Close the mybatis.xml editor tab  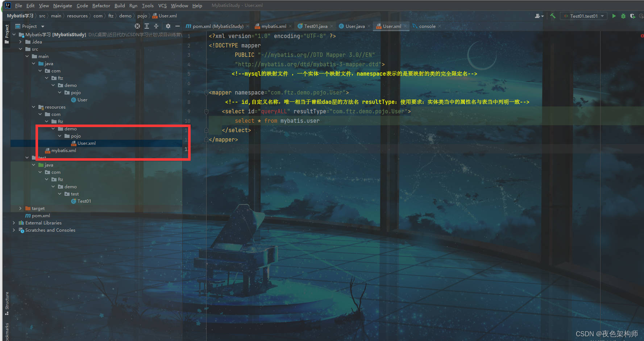290,26
